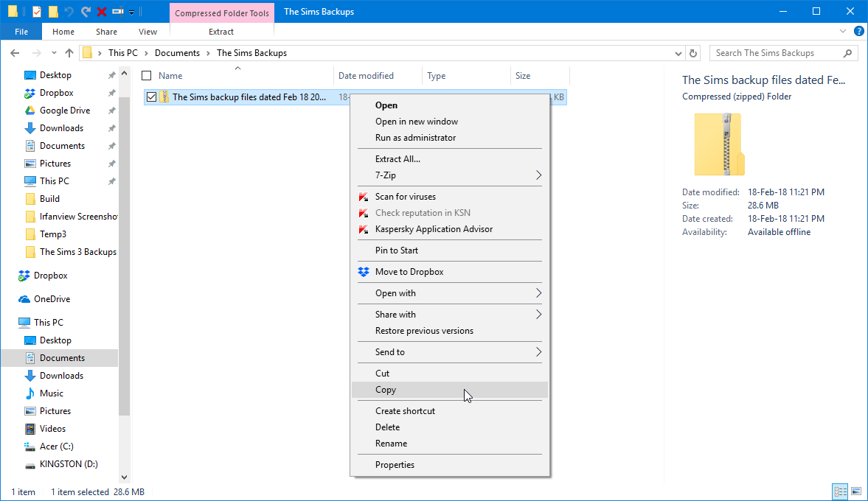This screenshot has height=501, width=868.
Task: Select Extract All... in context menu
Action: coord(397,159)
